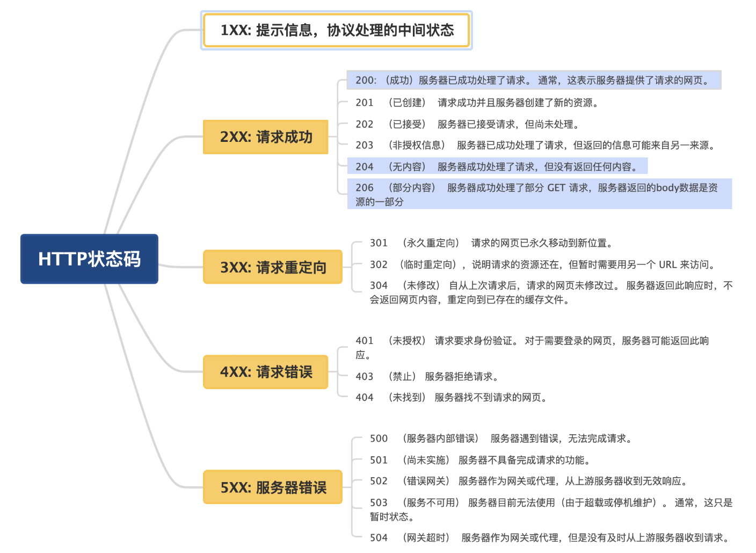Click the 401 (未授权) status line

tap(532, 348)
